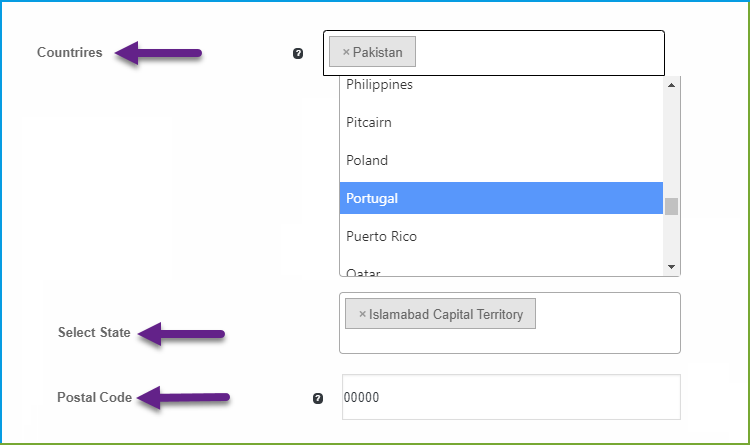Click the dropdown list's down scroll arrow
The height and width of the screenshot is (445, 750).
[671, 267]
